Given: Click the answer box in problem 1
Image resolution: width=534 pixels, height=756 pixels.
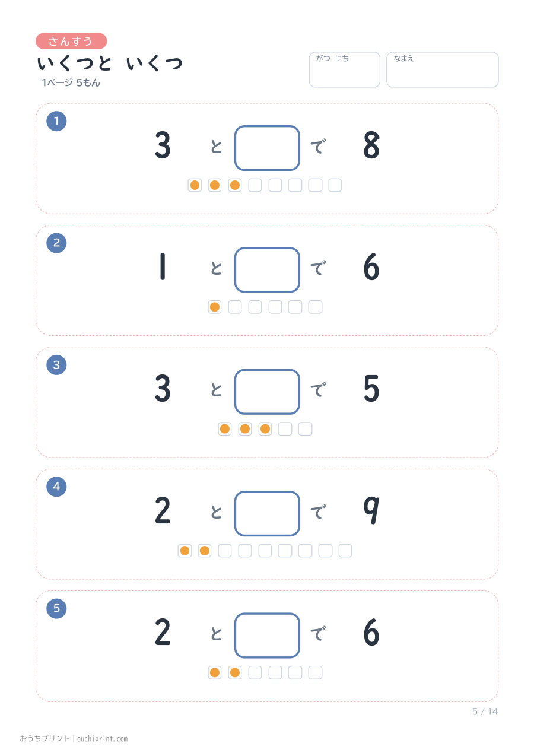Looking at the screenshot, I should tap(267, 148).
